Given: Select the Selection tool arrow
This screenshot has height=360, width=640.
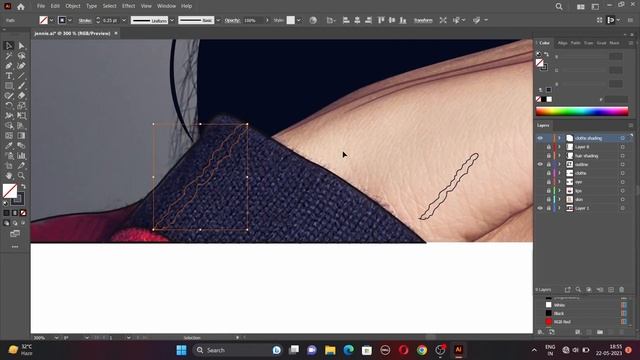Looking at the screenshot, I should pos(9,46).
